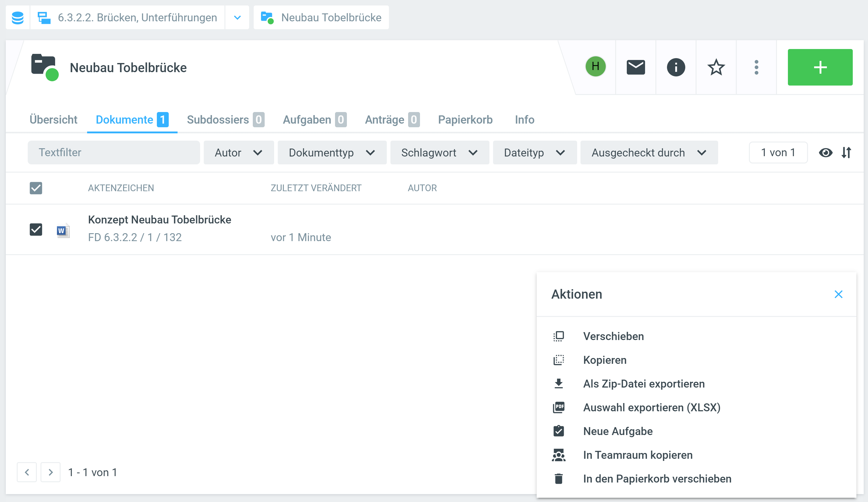Open the Dokumenttyp filter dropdown
868x502 pixels.
click(x=332, y=153)
